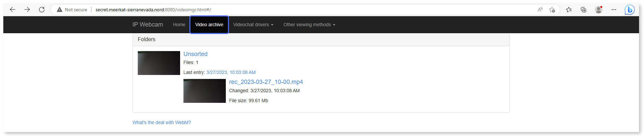Click the browser forward arrow

pyautogui.click(x=27, y=10)
